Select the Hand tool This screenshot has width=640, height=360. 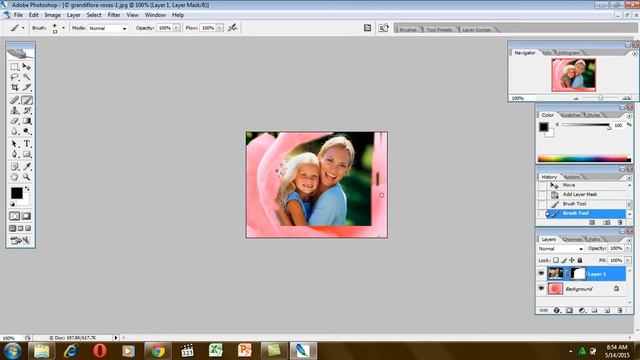15,177
